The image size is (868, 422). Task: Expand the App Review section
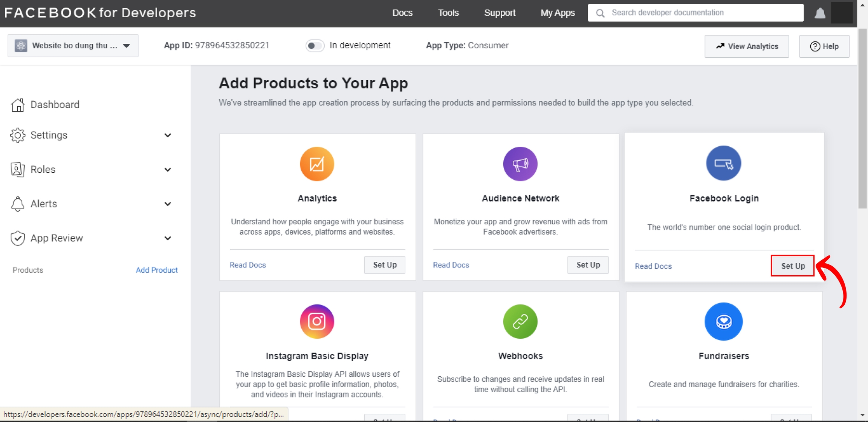(168, 238)
